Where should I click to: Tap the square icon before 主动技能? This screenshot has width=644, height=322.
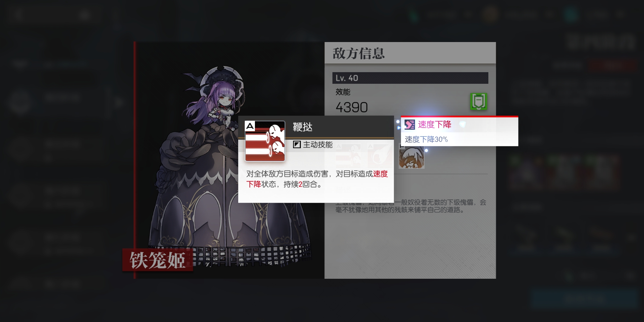(297, 145)
